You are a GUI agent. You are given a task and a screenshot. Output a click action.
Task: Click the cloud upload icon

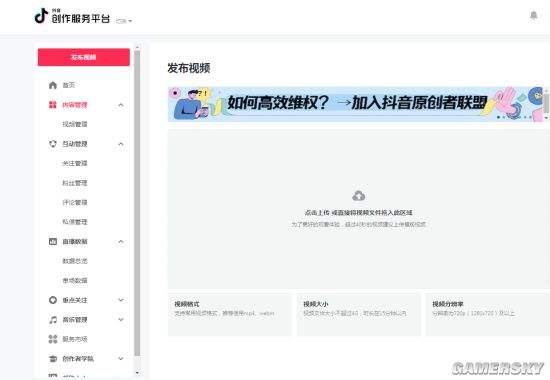(358, 196)
